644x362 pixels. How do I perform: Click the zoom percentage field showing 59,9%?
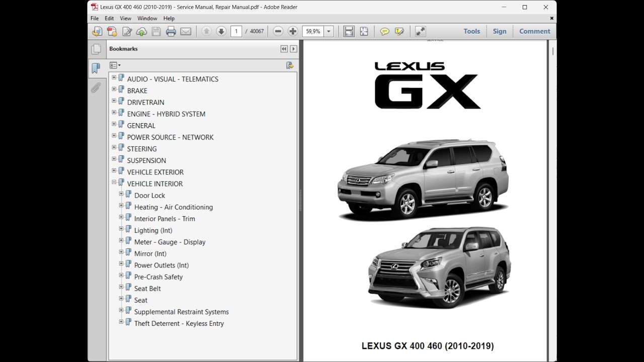tap(313, 31)
